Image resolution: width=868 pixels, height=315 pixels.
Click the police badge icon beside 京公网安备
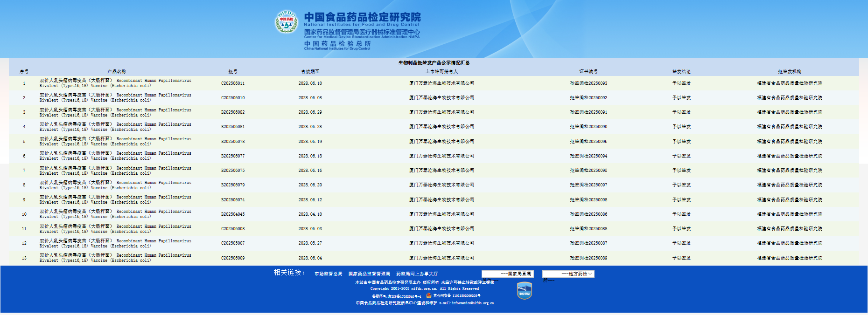tap(428, 295)
